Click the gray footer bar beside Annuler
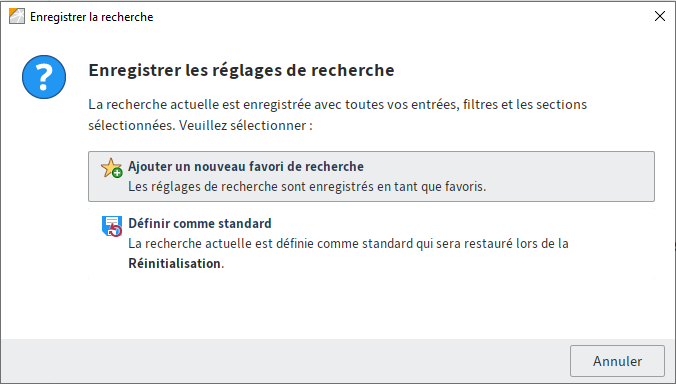The width and height of the screenshot is (676, 384). 285,361
